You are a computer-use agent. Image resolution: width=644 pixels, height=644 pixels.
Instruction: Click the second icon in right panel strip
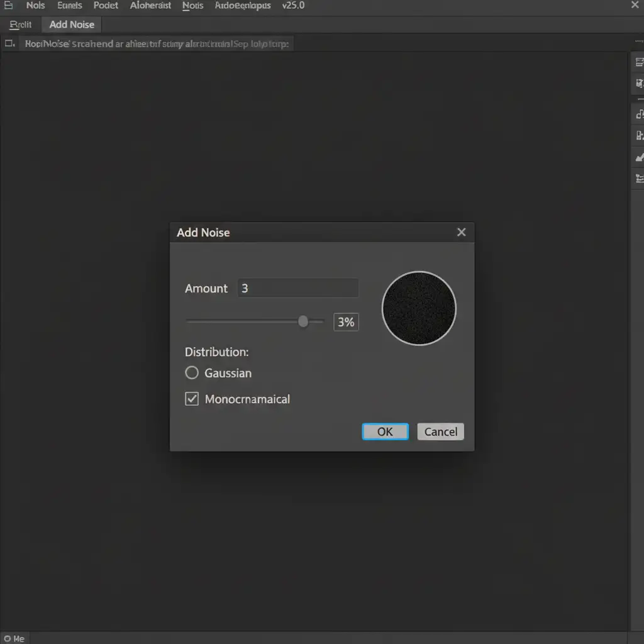click(x=639, y=83)
